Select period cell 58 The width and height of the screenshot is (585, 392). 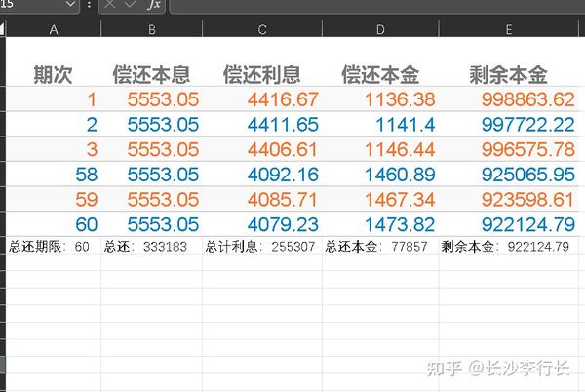(x=54, y=175)
